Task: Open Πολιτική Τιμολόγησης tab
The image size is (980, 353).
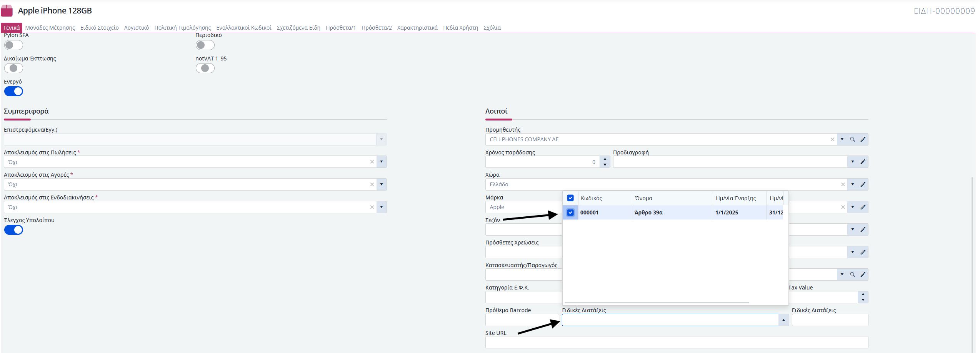Action: click(183, 28)
